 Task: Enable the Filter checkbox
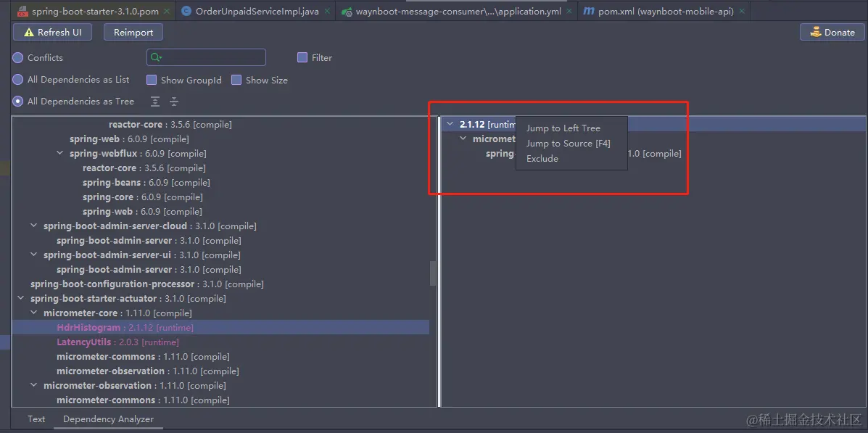(302, 57)
